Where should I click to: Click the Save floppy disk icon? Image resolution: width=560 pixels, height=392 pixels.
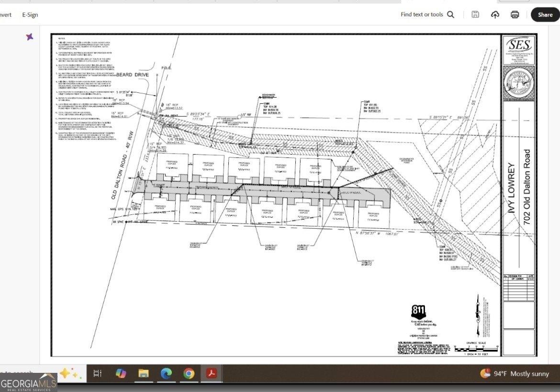[x=475, y=15]
